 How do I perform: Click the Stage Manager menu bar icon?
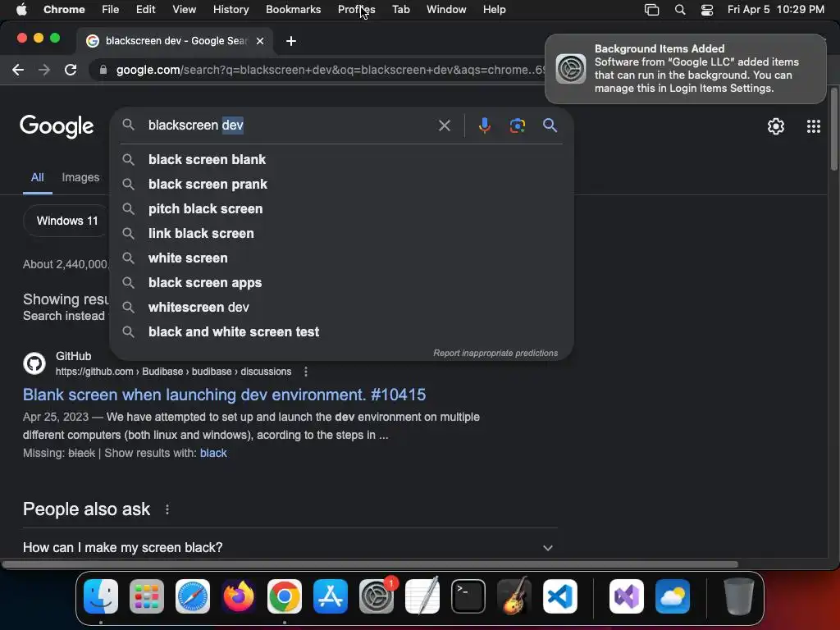point(651,10)
